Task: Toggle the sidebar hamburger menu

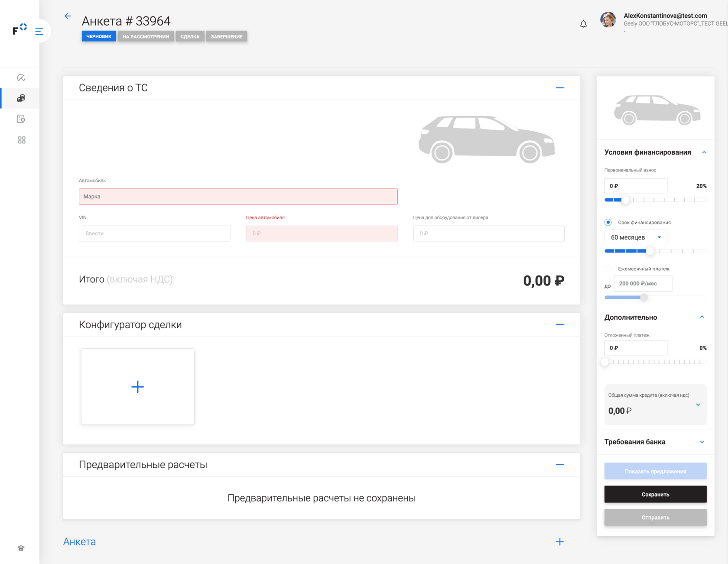Action: point(39,31)
